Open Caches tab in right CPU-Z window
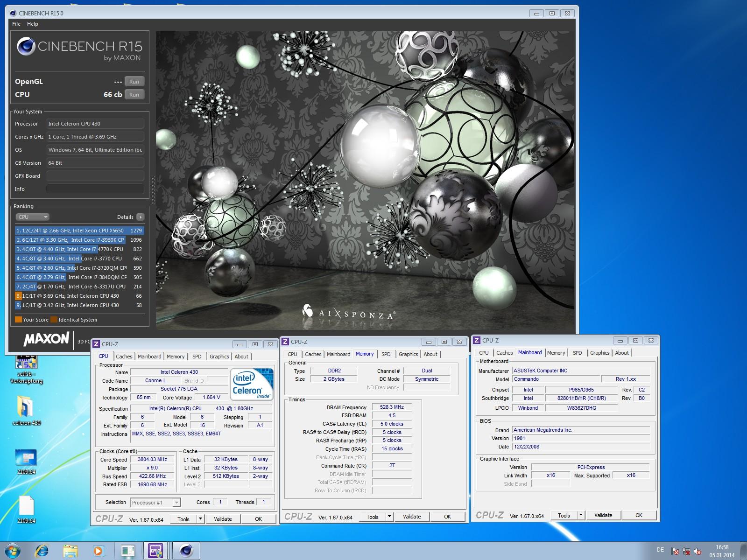The height and width of the screenshot is (560, 747). (x=504, y=353)
